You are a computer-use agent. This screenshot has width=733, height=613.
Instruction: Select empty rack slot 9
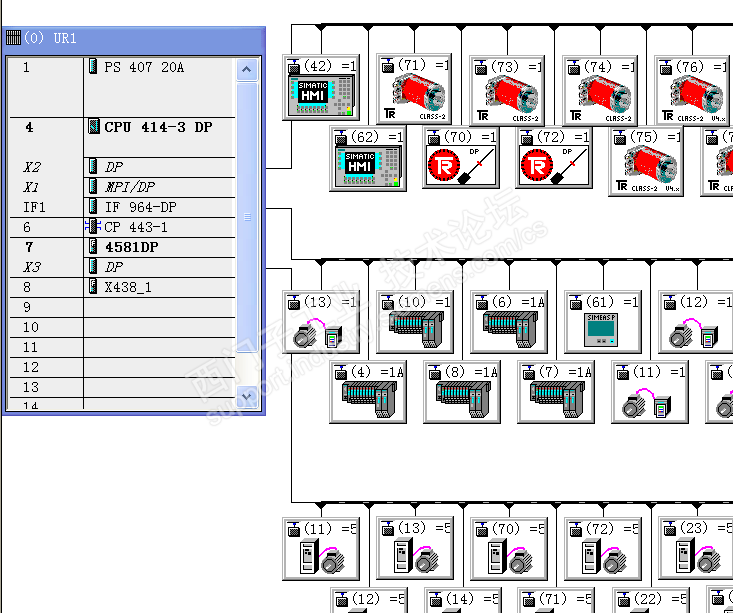pyautogui.click(x=122, y=307)
